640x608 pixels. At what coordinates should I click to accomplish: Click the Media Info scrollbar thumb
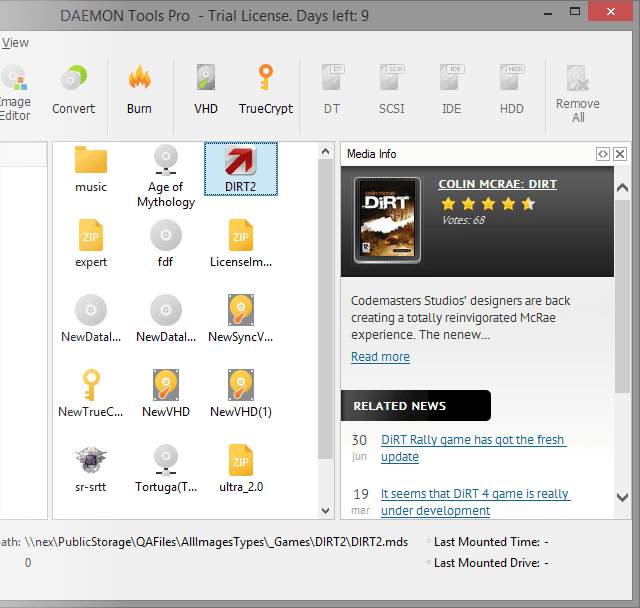point(622,296)
